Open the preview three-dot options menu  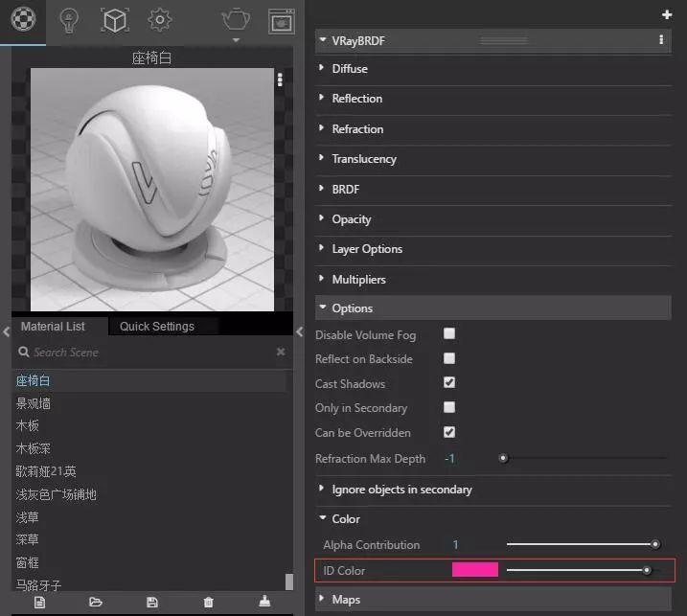[x=280, y=80]
